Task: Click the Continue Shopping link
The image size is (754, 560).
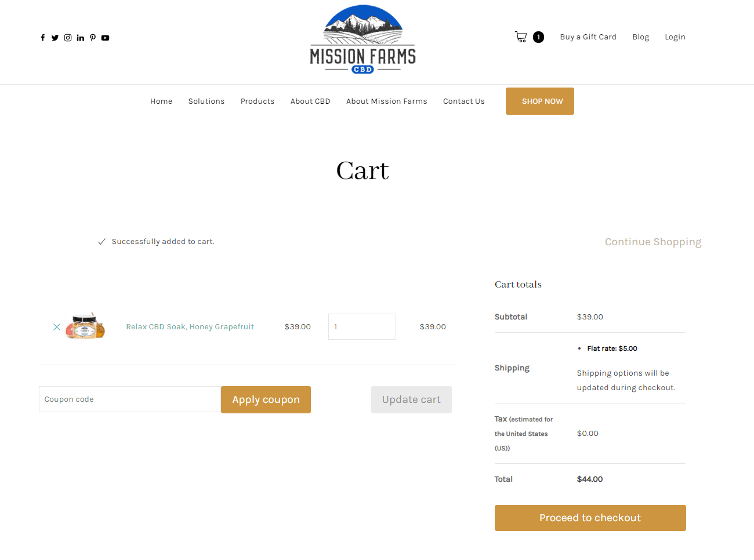Action: click(x=653, y=242)
